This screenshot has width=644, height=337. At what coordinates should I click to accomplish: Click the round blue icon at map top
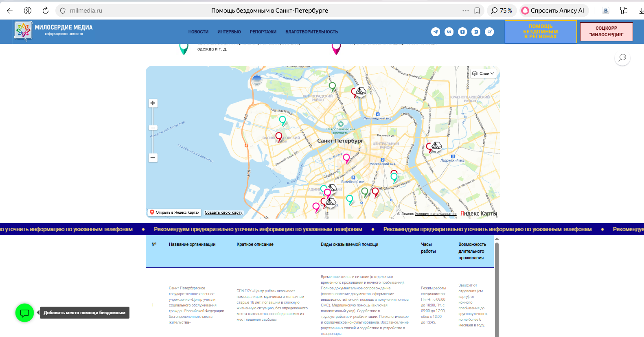coord(257,80)
